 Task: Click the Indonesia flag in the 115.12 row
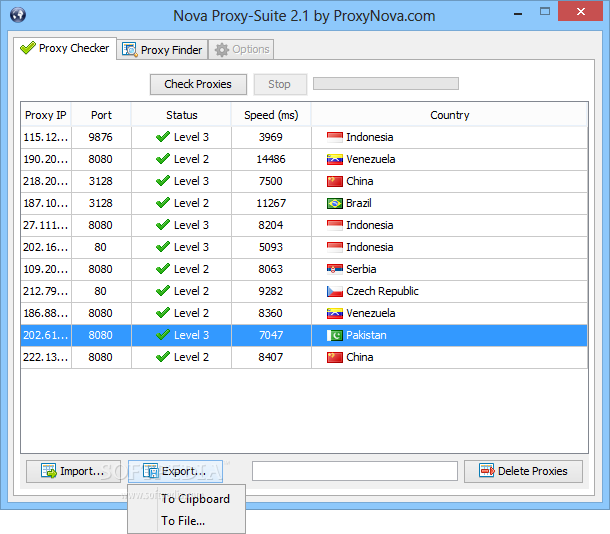point(335,137)
